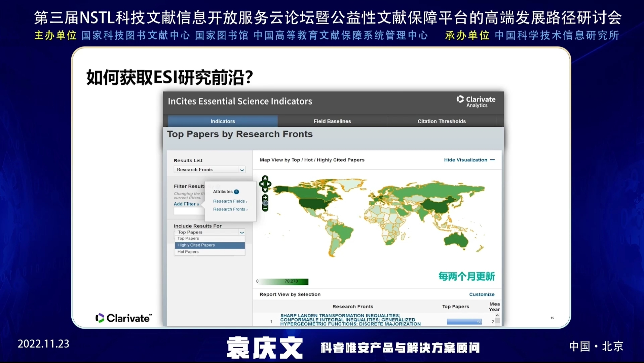Choose Hot Papers option

point(210,252)
